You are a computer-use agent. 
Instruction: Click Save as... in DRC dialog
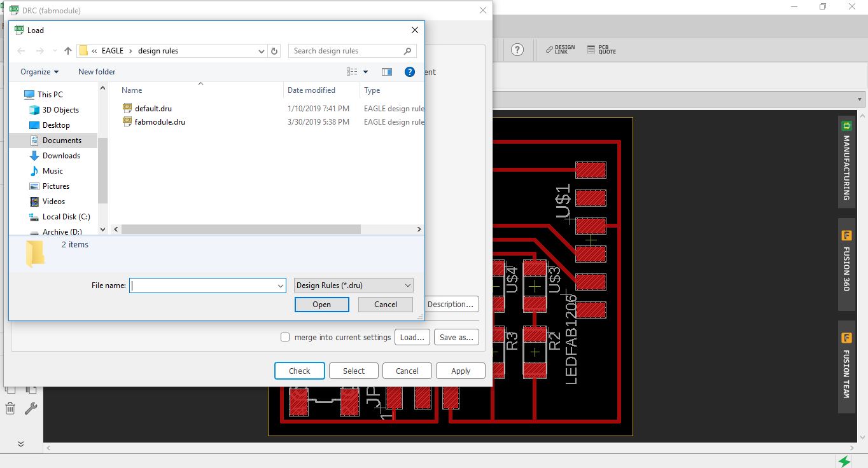click(457, 337)
